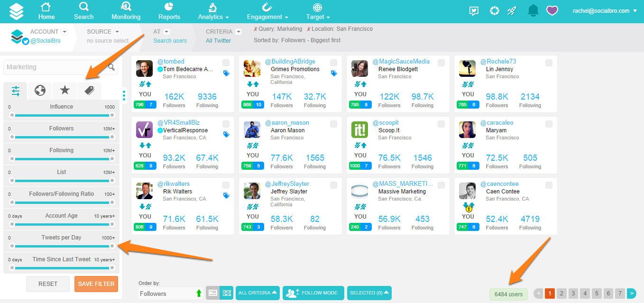This screenshot has width=644, height=303.
Task: Open @VR4SmallBiz's profile avatar
Action: click(144, 130)
